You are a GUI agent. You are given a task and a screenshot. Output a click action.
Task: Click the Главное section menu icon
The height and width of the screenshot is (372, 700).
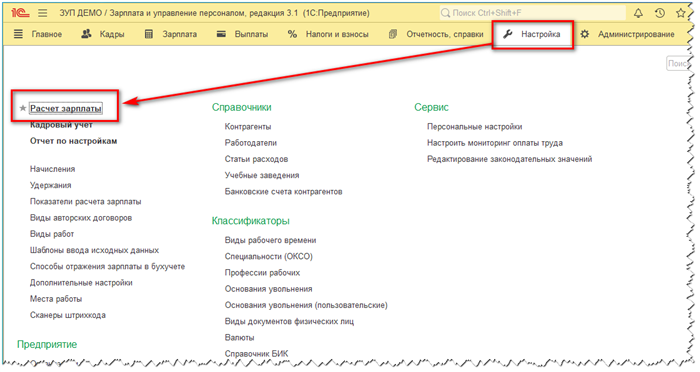click(18, 34)
